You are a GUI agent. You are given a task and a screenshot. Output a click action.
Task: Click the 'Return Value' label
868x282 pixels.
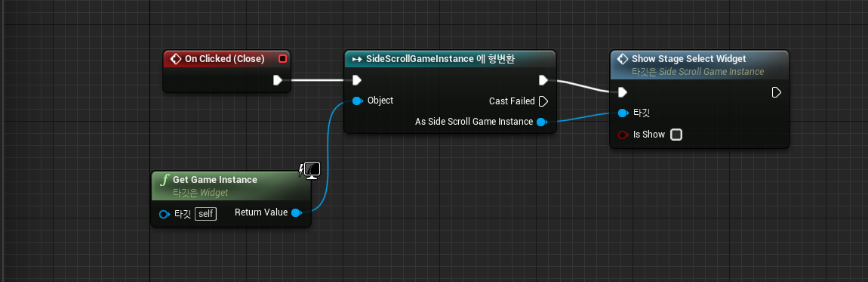(261, 212)
